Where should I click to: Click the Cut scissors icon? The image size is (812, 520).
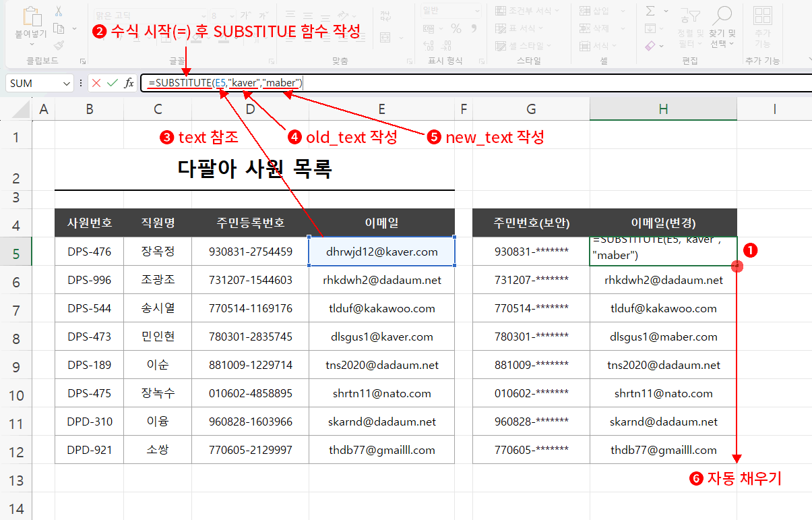59,11
